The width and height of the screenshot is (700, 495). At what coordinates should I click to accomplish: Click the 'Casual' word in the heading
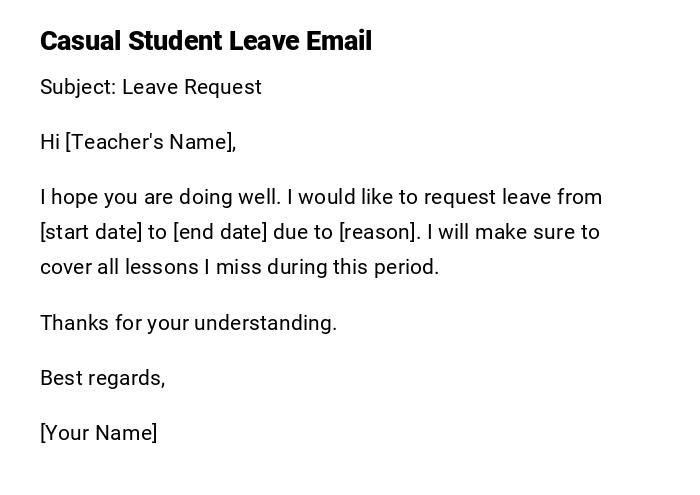pos(80,41)
